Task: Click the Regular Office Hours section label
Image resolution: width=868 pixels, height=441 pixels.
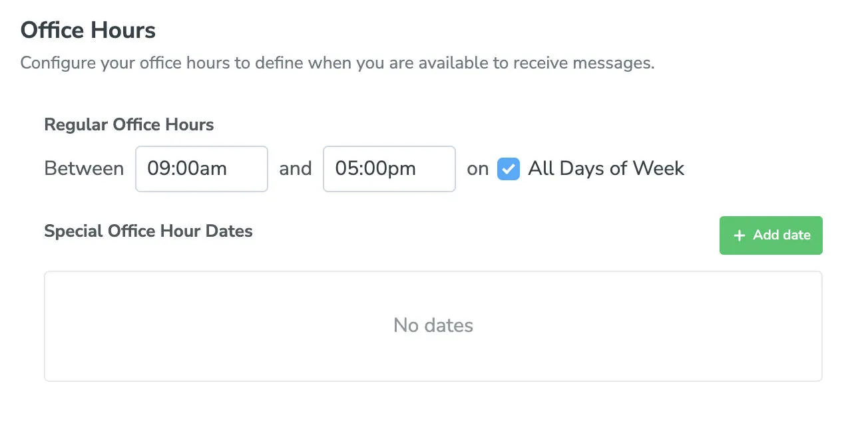Action: [128, 124]
